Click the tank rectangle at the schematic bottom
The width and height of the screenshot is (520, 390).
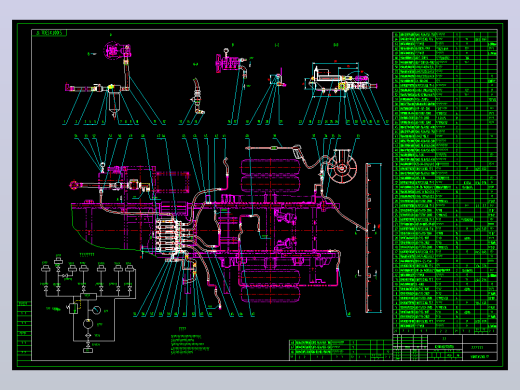[x=88, y=350]
